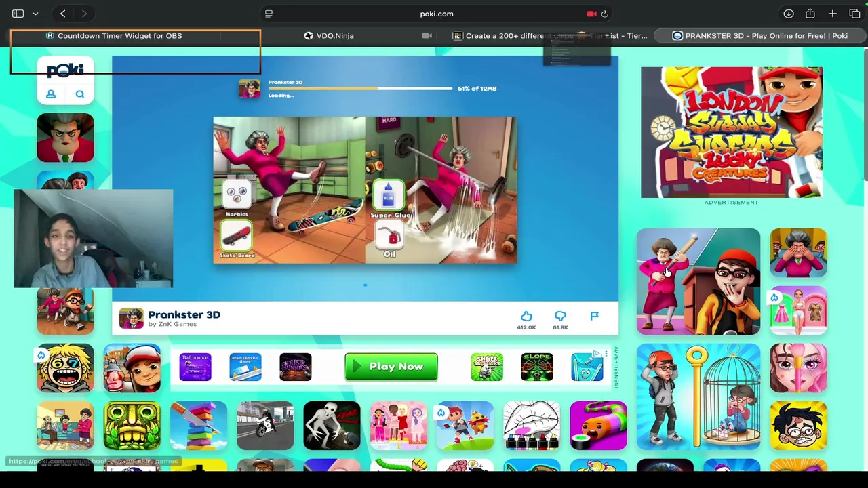Open the white skeleton horror game tile
Viewport: 868px width, 488px height.
point(332,426)
